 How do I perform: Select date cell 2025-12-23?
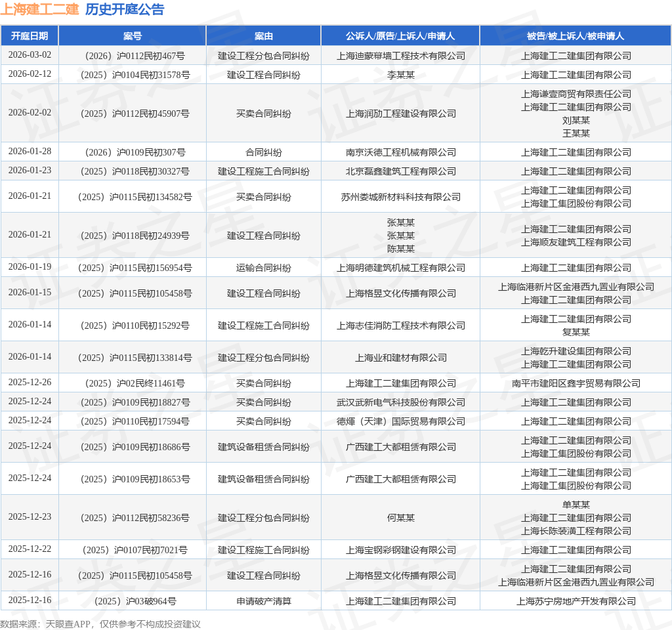(x=30, y=517)
